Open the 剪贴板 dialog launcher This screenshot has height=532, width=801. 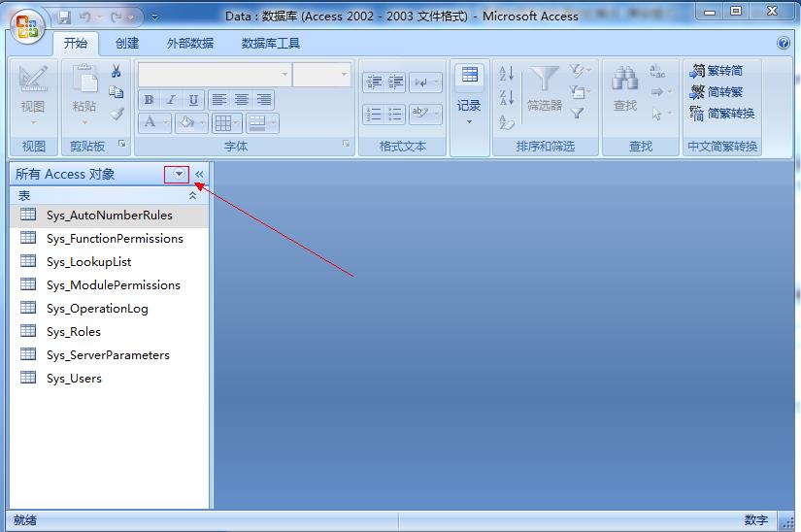[122, 144]
